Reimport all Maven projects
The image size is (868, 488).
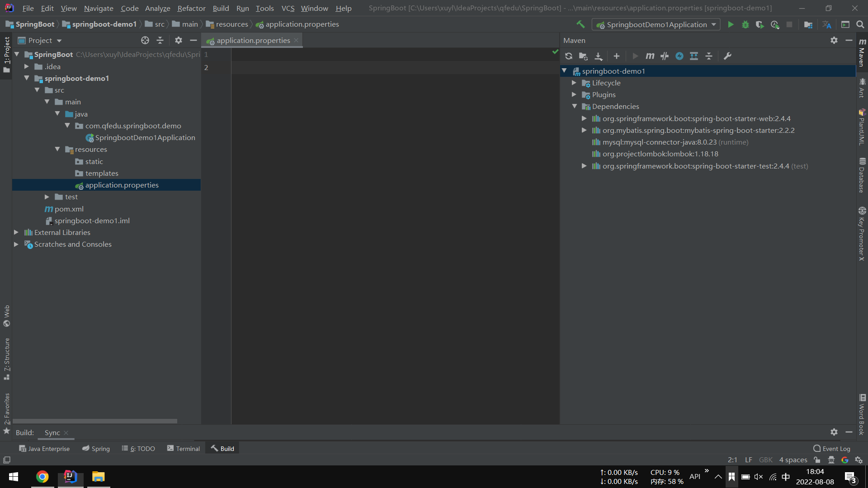[569, 56]
